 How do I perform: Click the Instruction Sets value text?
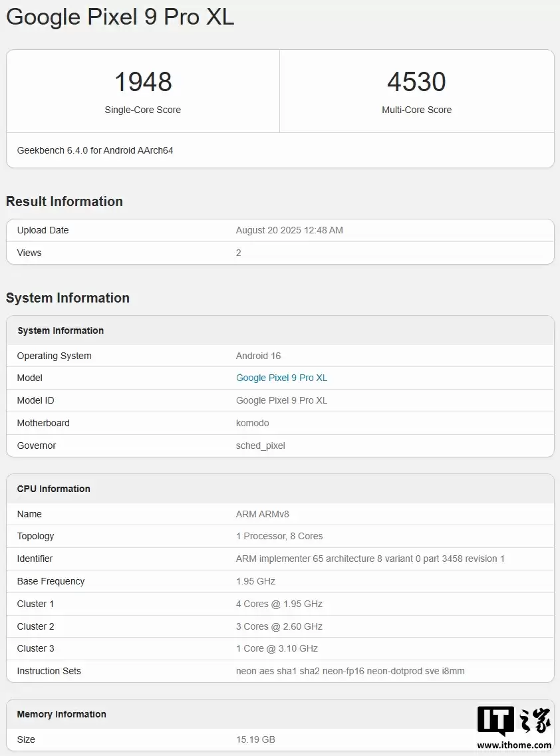(350, 671)
